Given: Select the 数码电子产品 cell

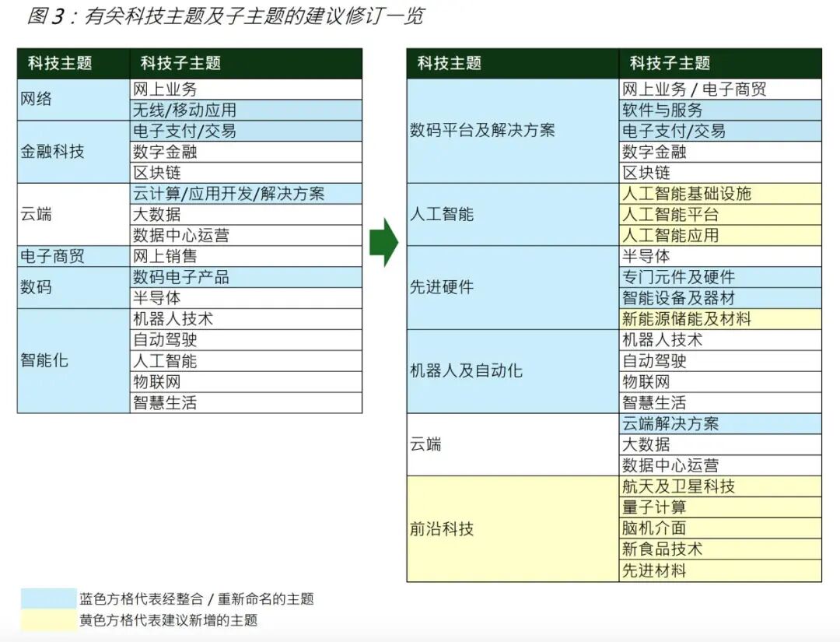Looking at the screenshot, I should tap(246, 278).
